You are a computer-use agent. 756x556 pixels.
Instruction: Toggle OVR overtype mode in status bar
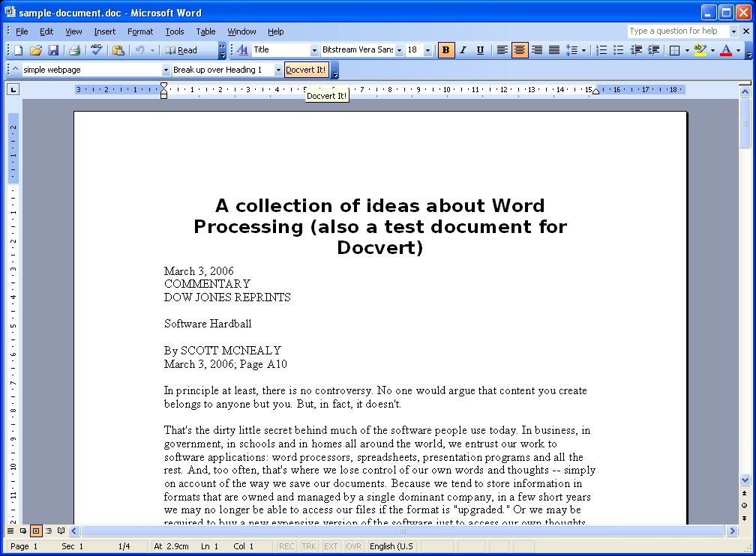click(353, 546)
